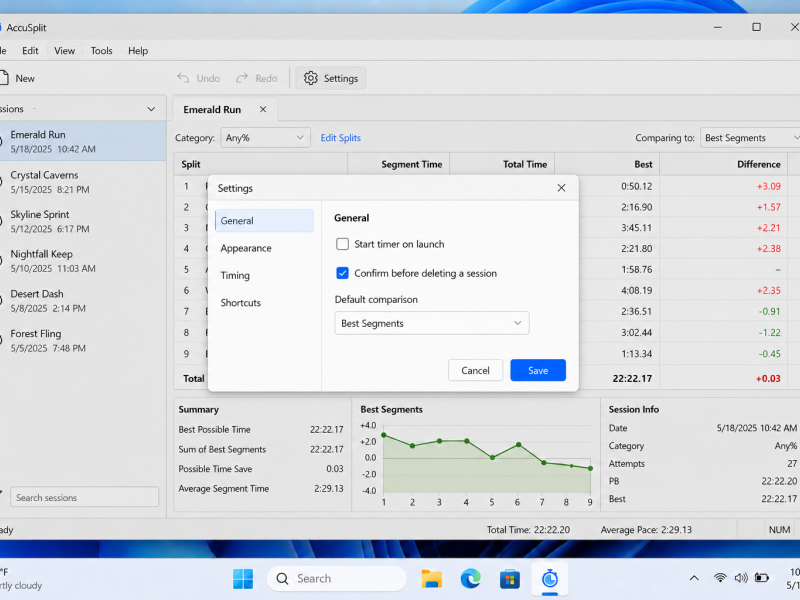The width and height of the screenshot is (800, 600).
Task: Click the Edit Splits link
Action: pyautogui.click(x=340, y=138)
